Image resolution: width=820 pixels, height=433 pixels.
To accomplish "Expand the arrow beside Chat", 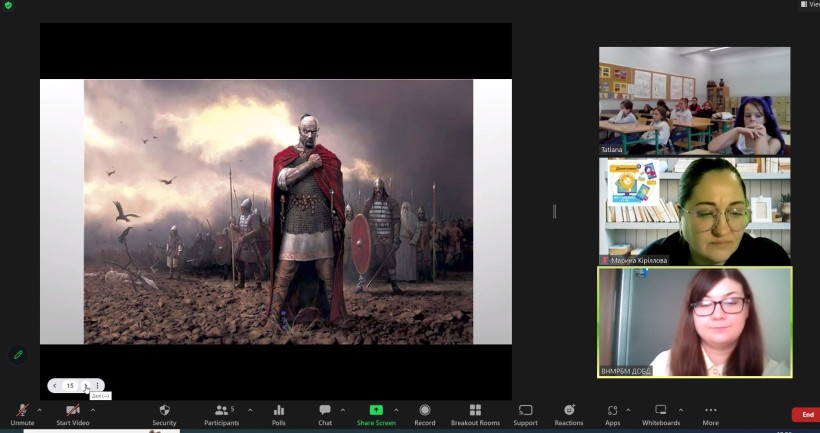I will 343,410.
